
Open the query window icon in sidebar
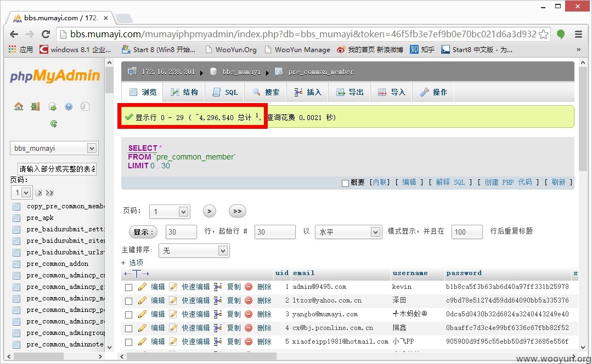pyautogui.click(x=52, y=107)
